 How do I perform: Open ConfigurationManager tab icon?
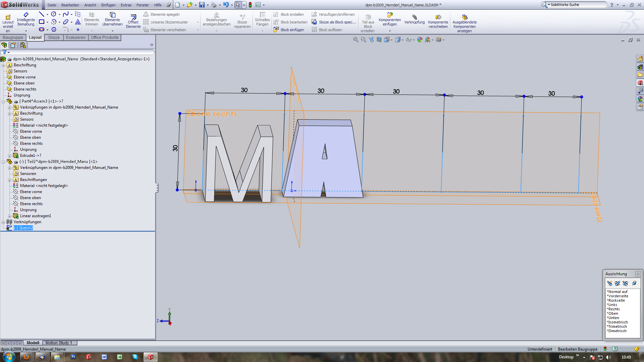pyautogui.click(x=23, y=45)
